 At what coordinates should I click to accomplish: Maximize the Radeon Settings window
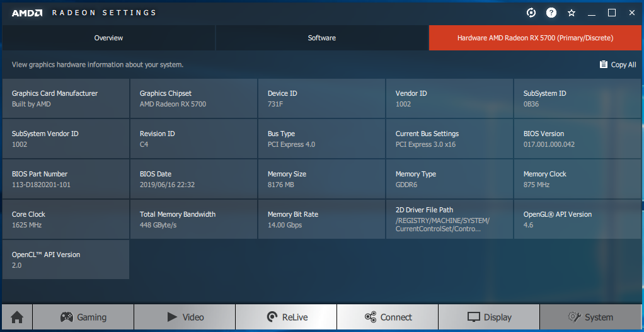612,13
